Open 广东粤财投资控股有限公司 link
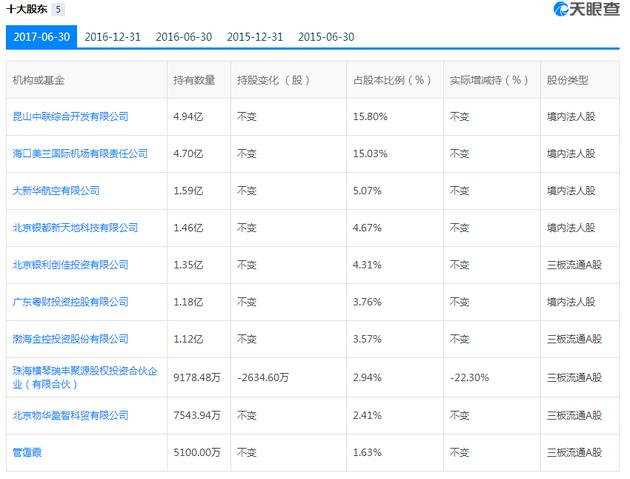Image resolution: width=630 pixels, height=479 pixels. 70,302
